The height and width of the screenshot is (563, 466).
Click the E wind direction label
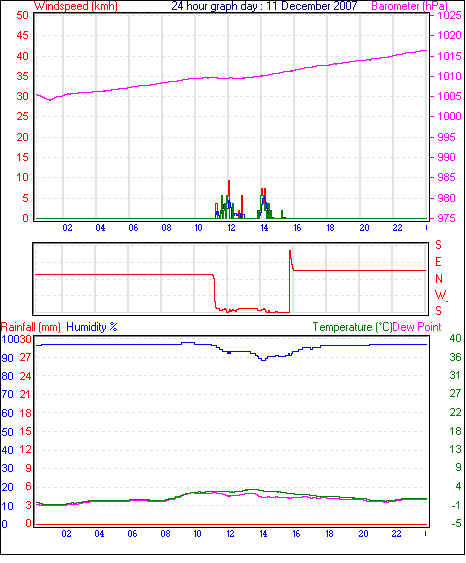pos(438,262)
